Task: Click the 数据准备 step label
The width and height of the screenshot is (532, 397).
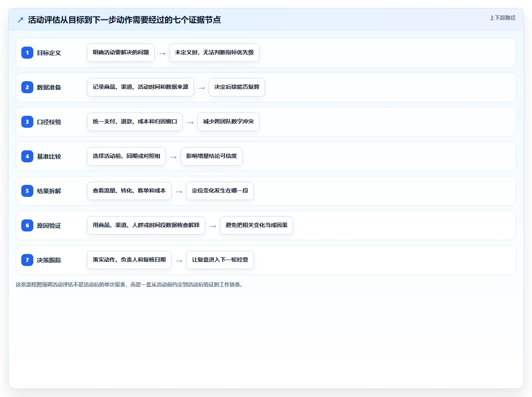Action: [x=49, y=87]
